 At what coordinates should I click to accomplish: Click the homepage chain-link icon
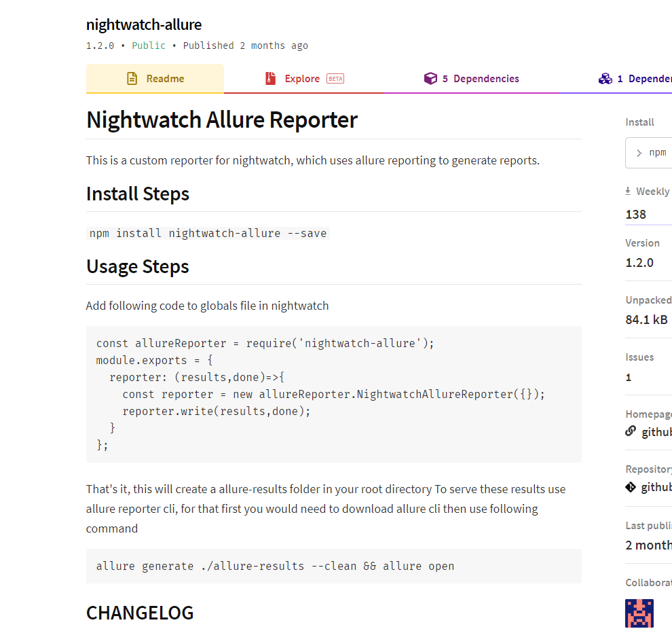(x=631, y=431)
